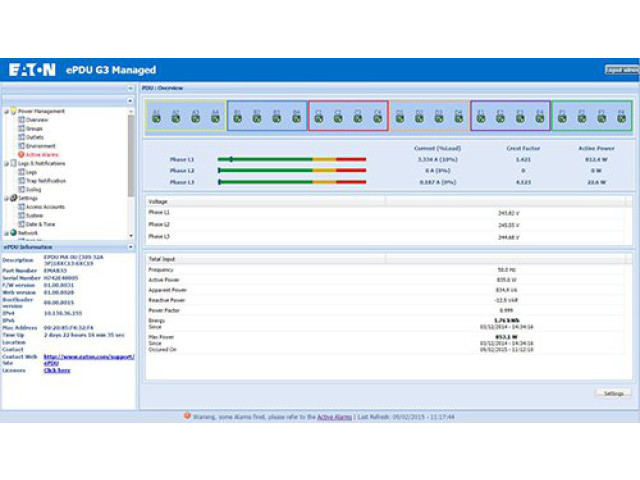Select outlet D3 in the orange group
This screenshot has width=640, height=480.
[x=439, y=118]
